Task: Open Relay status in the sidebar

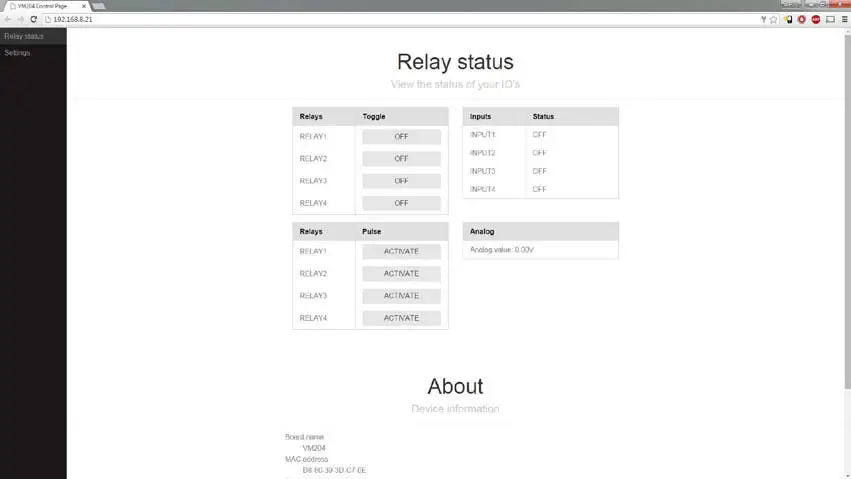Action: click(33, 36)
